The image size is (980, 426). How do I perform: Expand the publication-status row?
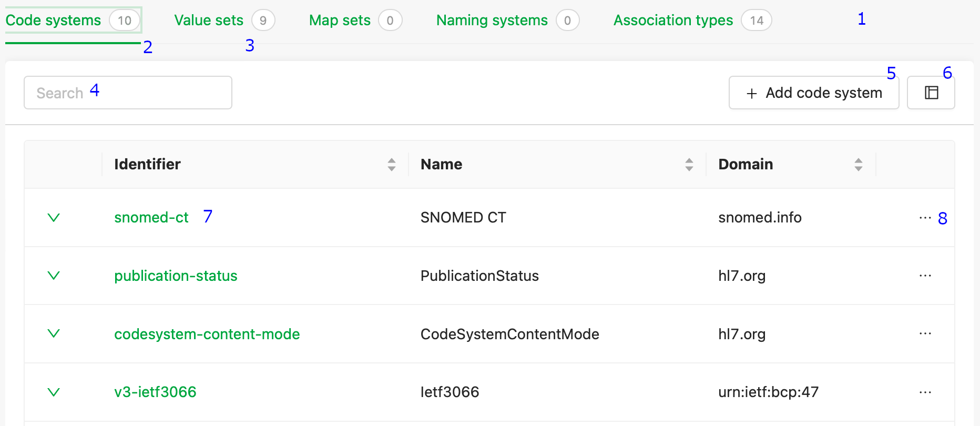(x=54, y=276)
